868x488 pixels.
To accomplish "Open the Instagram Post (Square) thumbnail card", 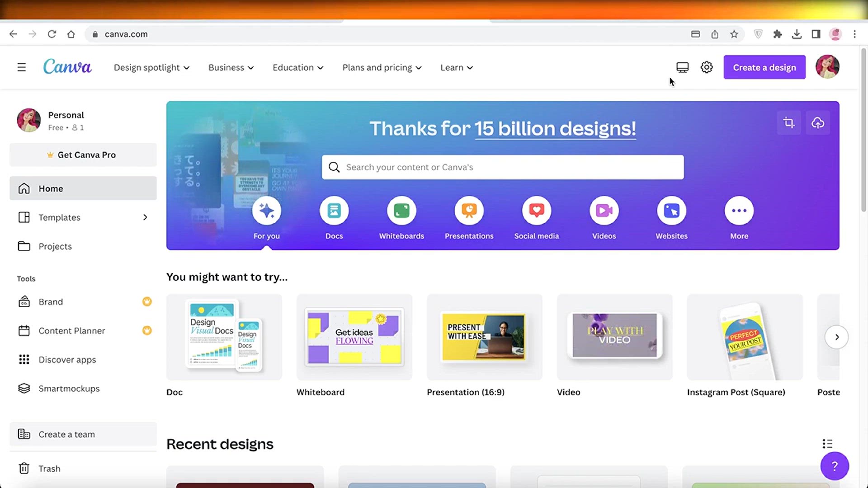I will [x=745, y=337].
